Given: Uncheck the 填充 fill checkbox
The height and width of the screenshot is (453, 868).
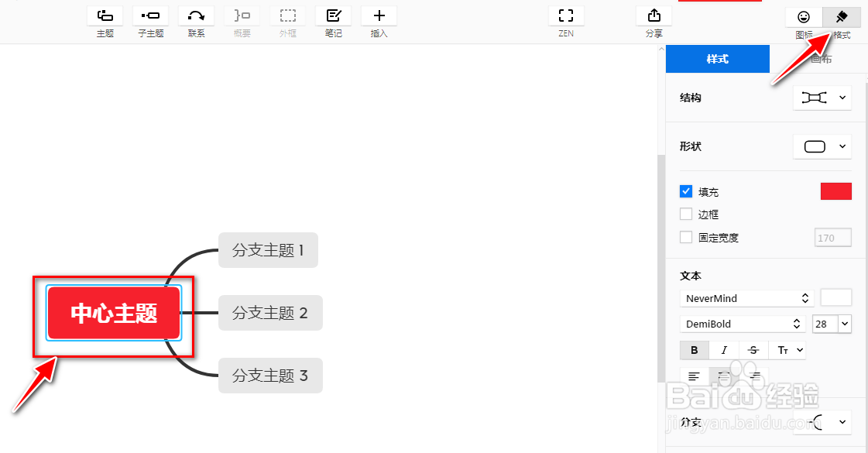Looking at the screenshot, I should pyautogui.click(x=686, y=191).
